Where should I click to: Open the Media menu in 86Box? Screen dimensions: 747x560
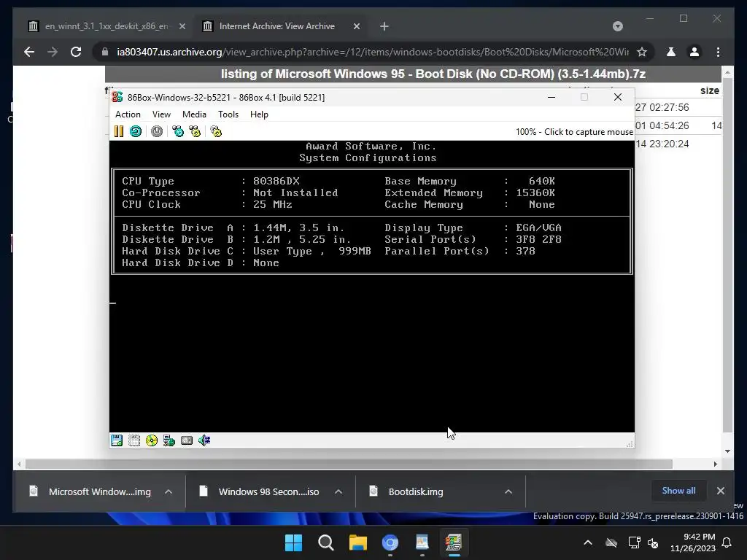click(x=194, y=114)
